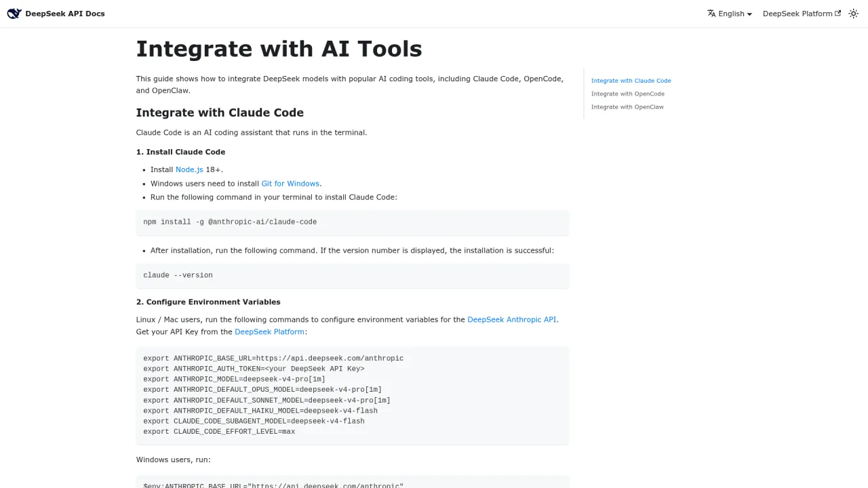
Task: Click the external link icon after DeepSeek Platform
Action: pos(837,14)
